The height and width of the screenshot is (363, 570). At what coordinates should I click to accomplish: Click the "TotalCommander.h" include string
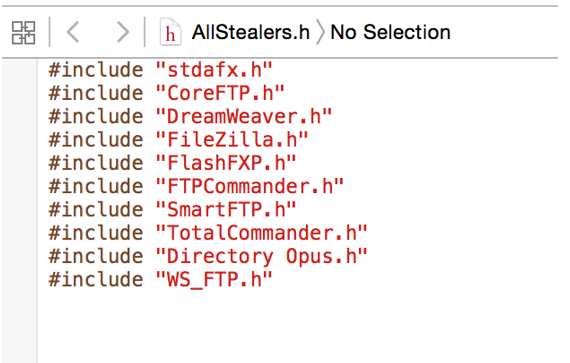(x=261, y=233)
